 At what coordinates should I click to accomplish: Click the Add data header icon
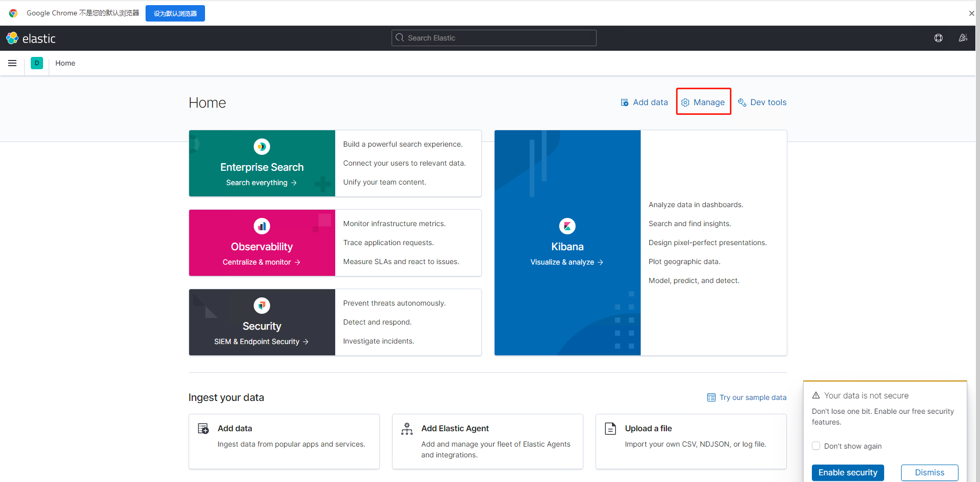pyautogui.click(x=625, y=103)
